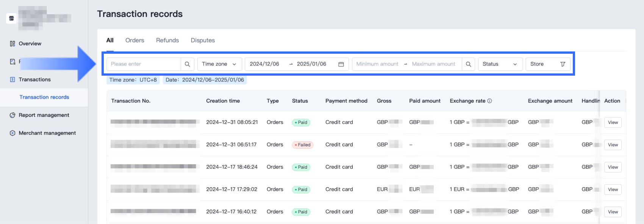Click the merchant logo icon at the sidebar top
The height and width of the screenshot is (224, 644).
[x=11, y=18]
